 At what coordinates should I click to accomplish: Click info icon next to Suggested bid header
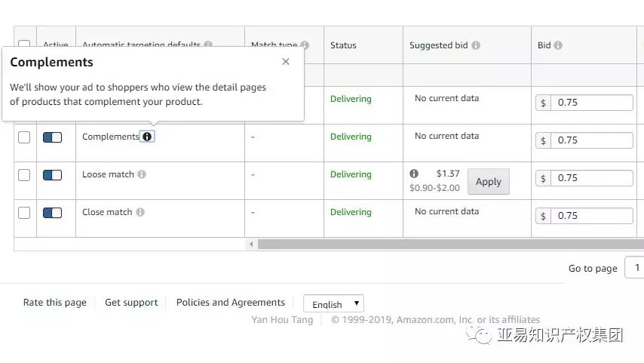476,45
